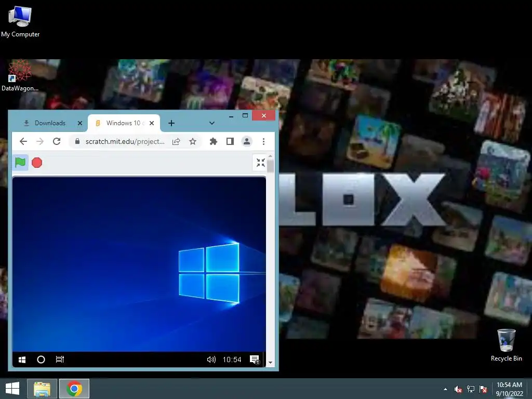532x399 pixels.
Task: Click the network tray icon
Action: pyautogui.click(x=471, y=389)
